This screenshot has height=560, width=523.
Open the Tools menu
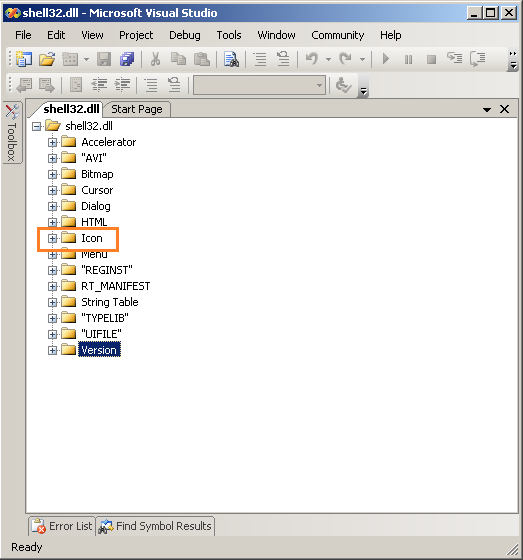[x=229, y=35]
